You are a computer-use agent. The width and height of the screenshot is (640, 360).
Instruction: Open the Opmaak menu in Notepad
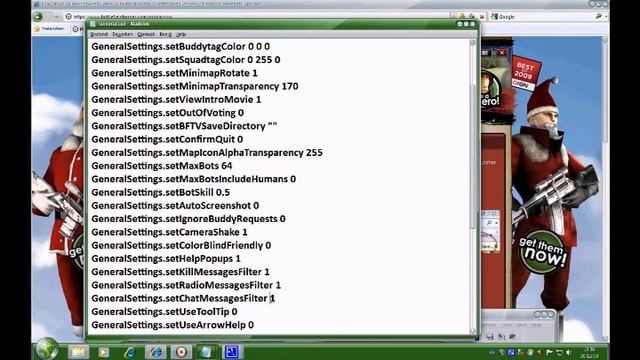(146, 34)
